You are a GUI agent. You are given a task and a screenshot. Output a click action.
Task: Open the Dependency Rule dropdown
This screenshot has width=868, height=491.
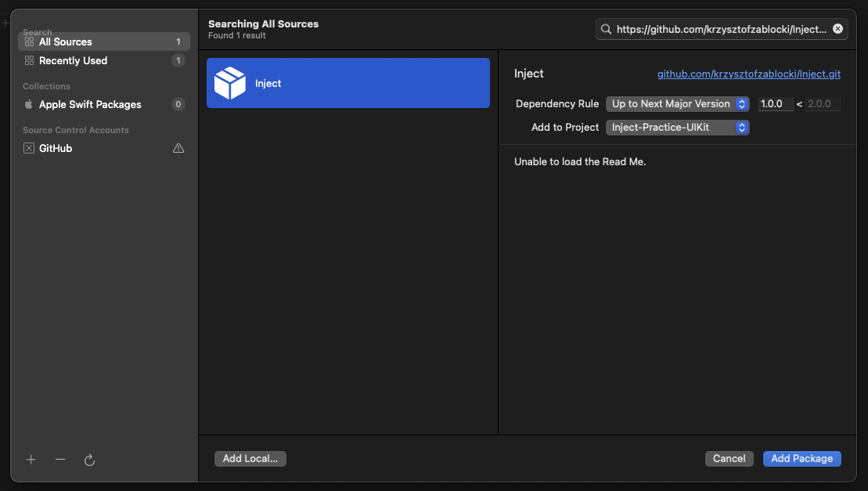(677, 103)
